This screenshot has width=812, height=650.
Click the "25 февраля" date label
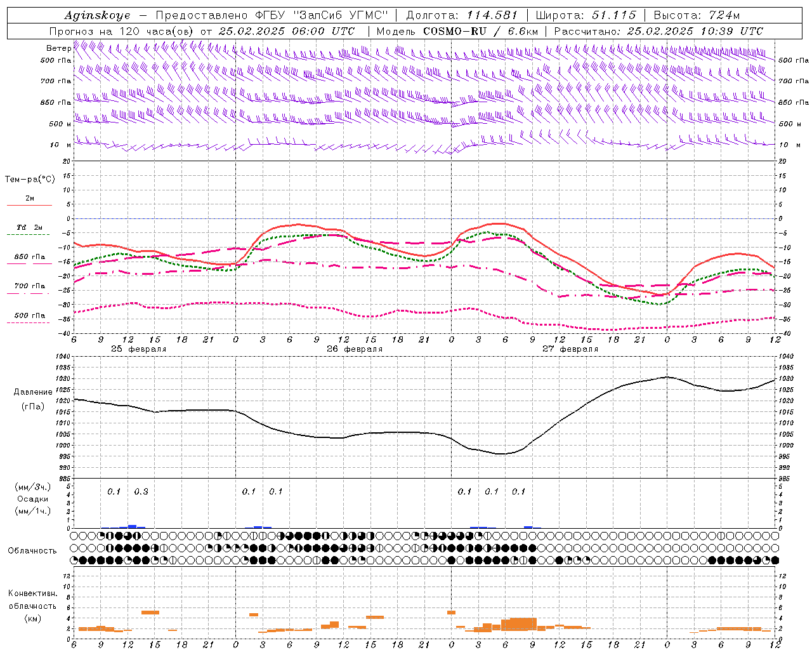139,349
